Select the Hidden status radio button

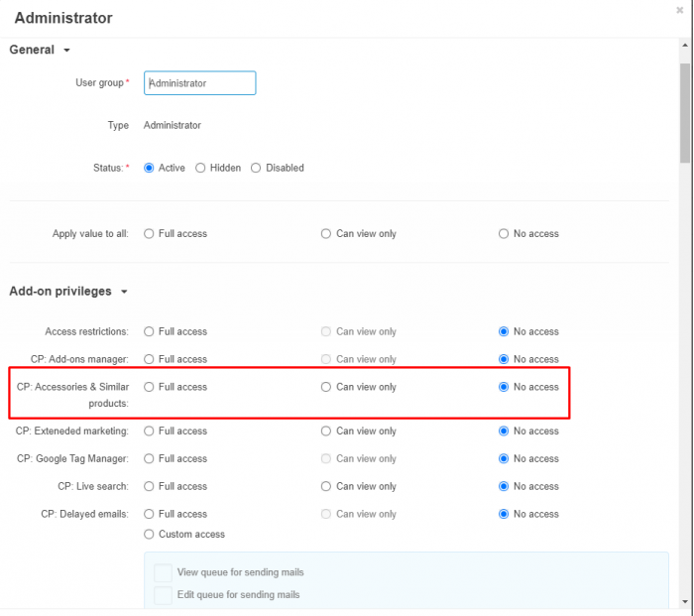tap(200, 168)
